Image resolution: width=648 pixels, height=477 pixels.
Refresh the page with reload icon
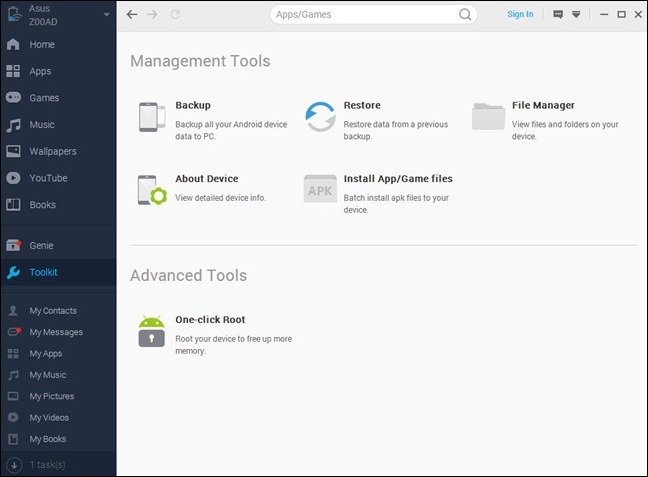pos(175,14)
